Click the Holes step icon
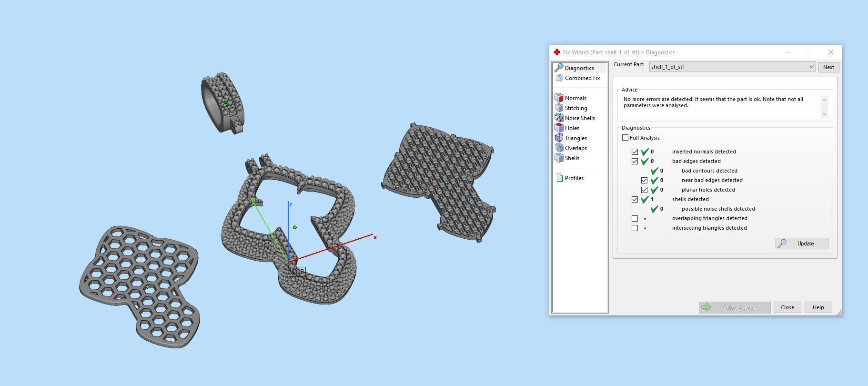The image size is (868, 386). [559, 128]
